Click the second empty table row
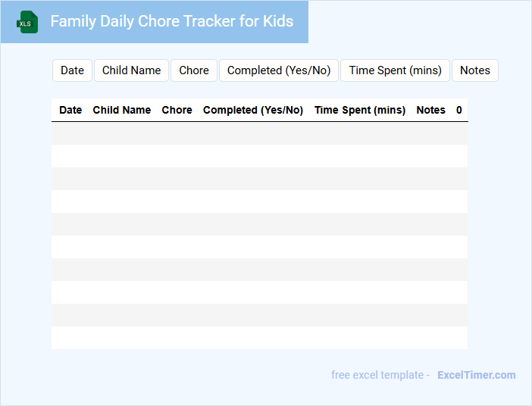 click(259, 156)
